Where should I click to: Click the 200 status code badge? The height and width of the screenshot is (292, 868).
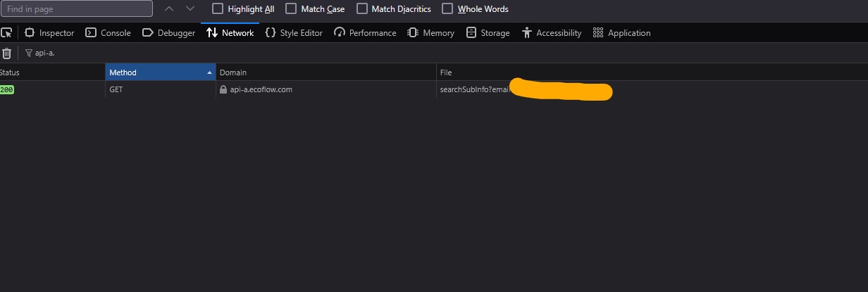click(6, 89)
